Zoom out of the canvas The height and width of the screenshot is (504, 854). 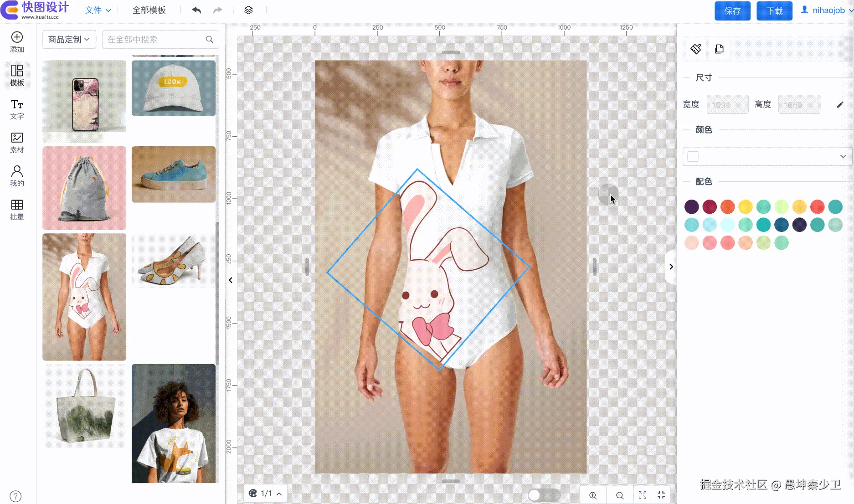[x=619, y=495]
